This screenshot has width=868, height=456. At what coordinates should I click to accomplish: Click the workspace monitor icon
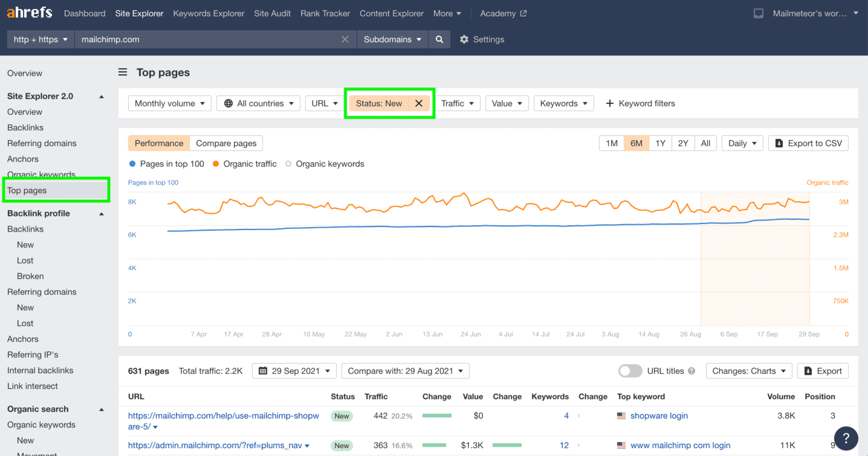[759, 13]
